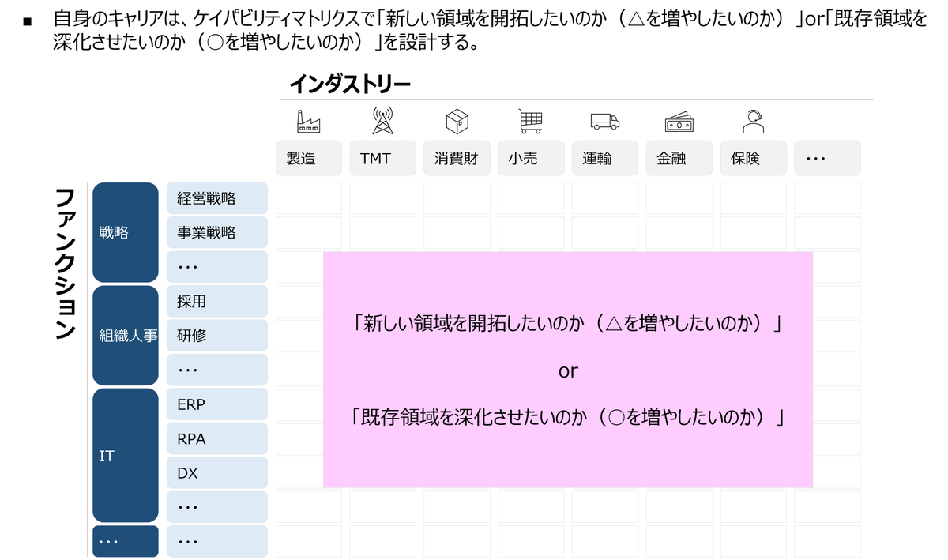Select the 小売 industry header cell

point(531,158)
